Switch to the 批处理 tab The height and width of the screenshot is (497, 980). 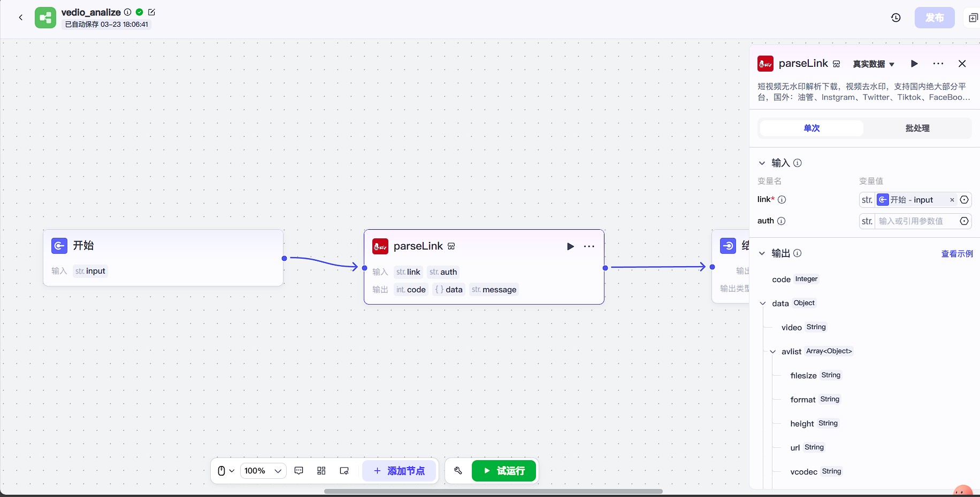(917, 128)
